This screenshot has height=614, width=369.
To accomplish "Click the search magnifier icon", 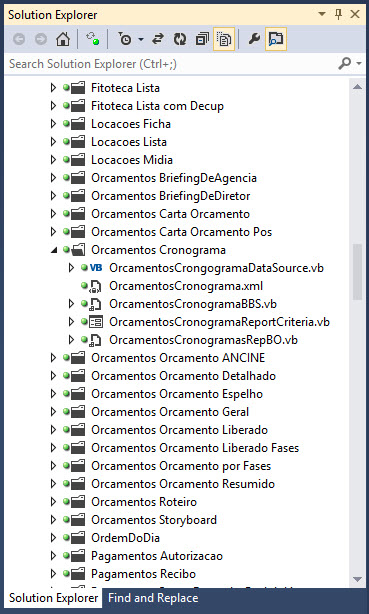I will [x=344, y=63].
